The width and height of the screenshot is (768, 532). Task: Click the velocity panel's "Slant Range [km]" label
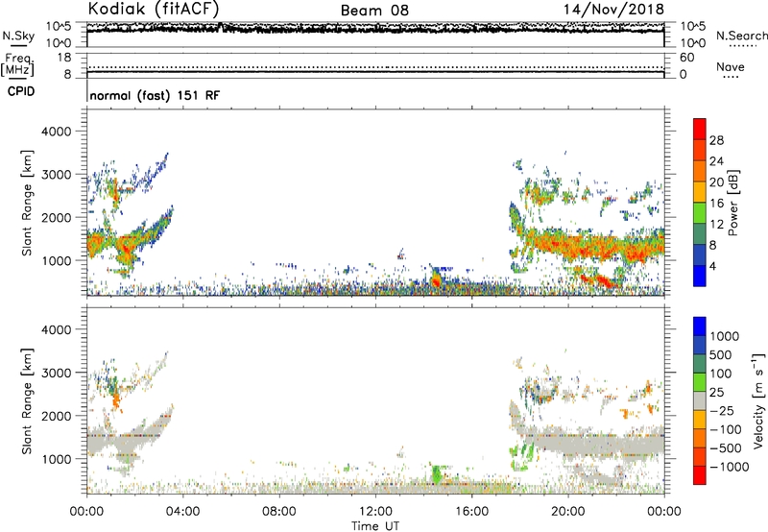coord(27,401)
